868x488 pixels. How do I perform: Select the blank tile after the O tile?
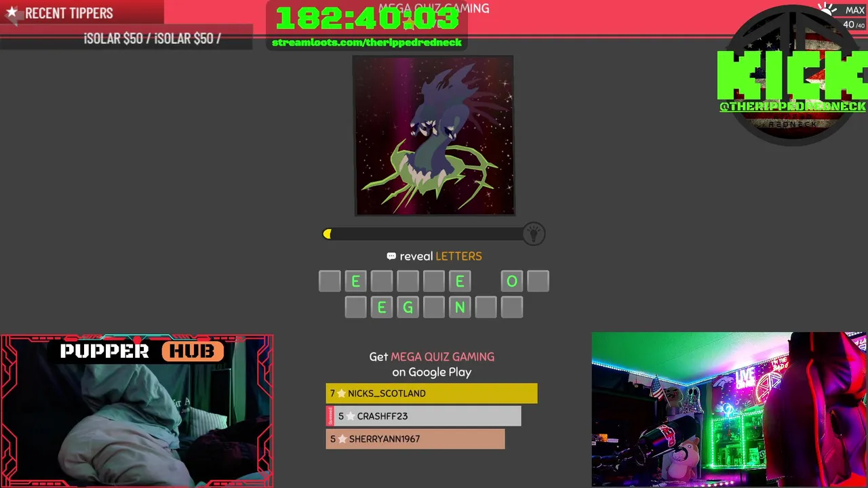click(x=538, y=281)
